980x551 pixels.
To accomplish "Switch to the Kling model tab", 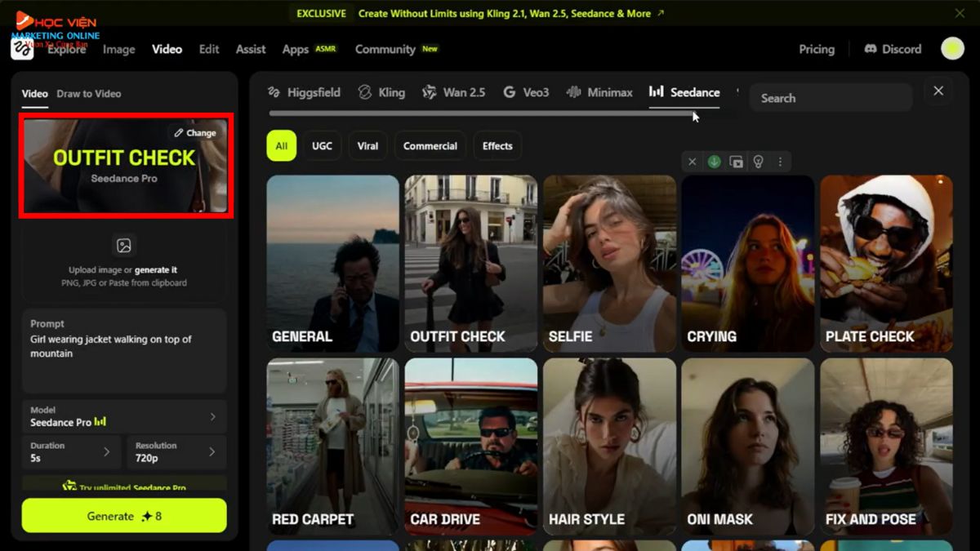I will click(x=381, y=92).
